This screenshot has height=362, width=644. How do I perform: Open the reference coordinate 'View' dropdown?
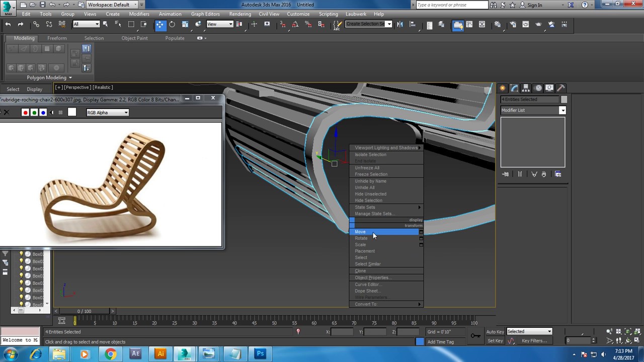[220, 25]
